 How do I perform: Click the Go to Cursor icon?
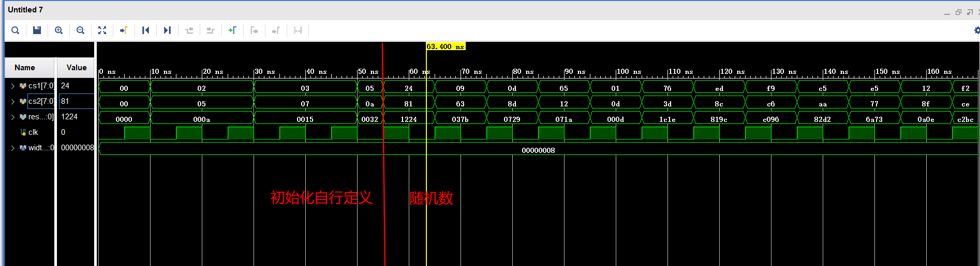124,30
